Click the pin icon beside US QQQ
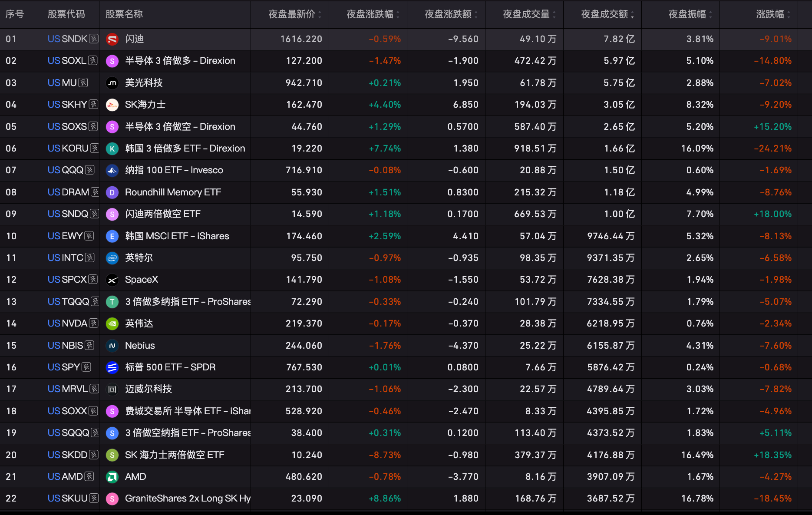The height and width of the screenshot is (515, 812). 89,170
